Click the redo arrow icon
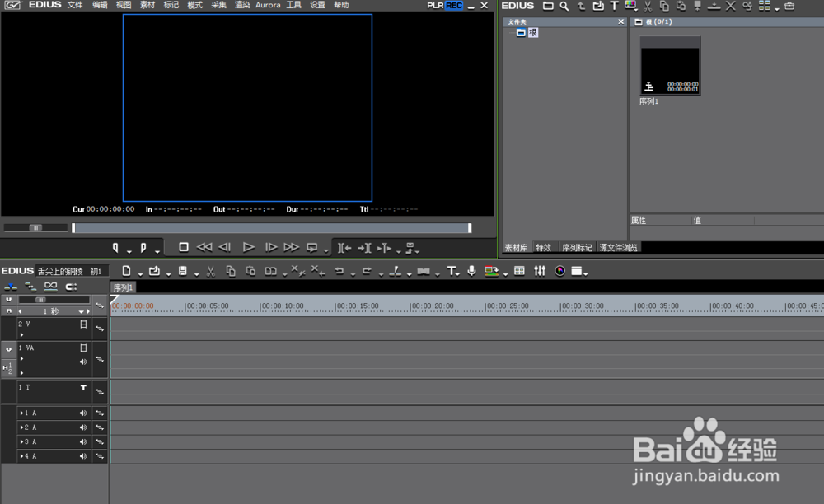824x504 pixels. pyautogui.click(x=367, y=271)
